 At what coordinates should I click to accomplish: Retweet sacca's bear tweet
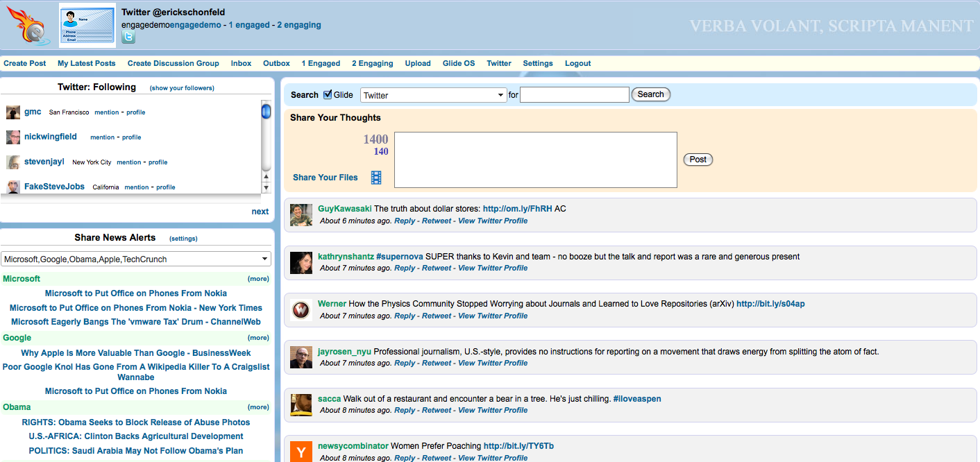pyautogui.click(x=437, y=410)
